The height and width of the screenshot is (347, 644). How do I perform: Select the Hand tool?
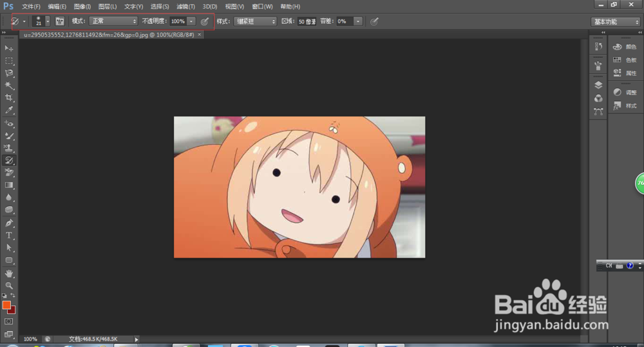point(8,274)
